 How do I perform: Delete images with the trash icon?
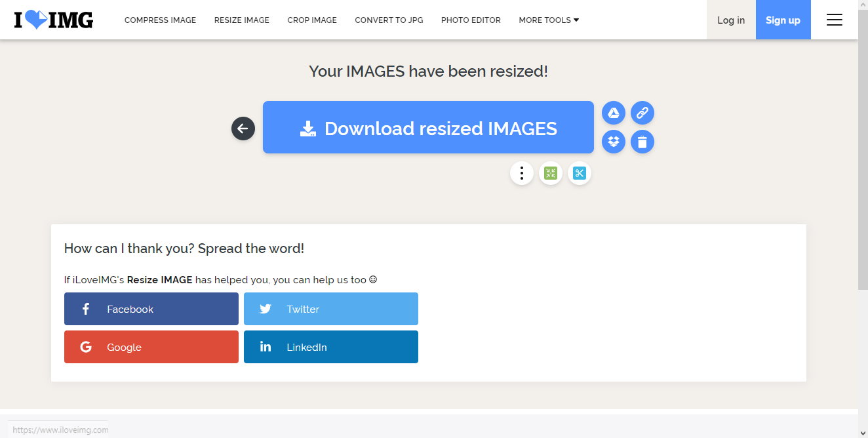pos(642,142)
